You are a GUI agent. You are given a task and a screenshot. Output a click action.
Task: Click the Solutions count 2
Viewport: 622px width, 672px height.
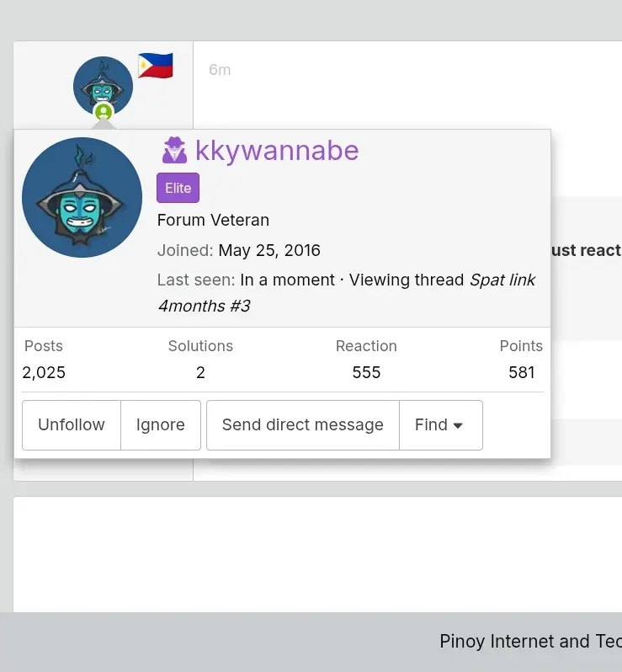pos(200,372)
